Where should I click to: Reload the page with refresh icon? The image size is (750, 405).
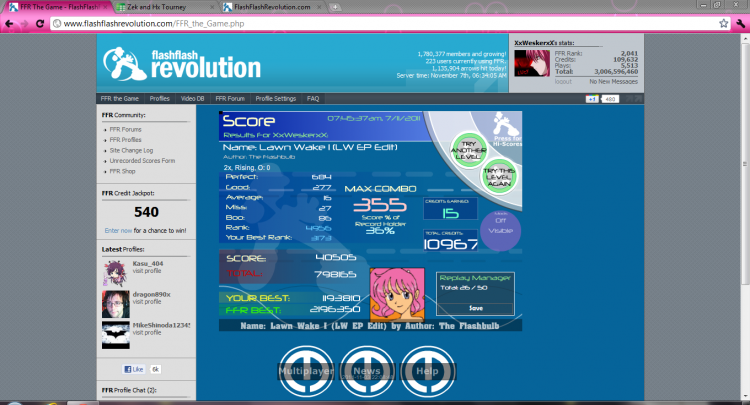click(40, 23)
